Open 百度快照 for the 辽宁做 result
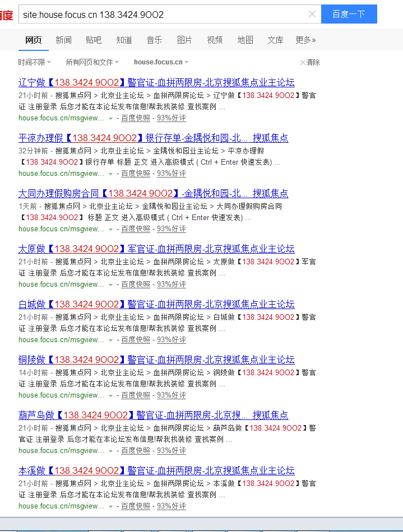 click(136, 118)
